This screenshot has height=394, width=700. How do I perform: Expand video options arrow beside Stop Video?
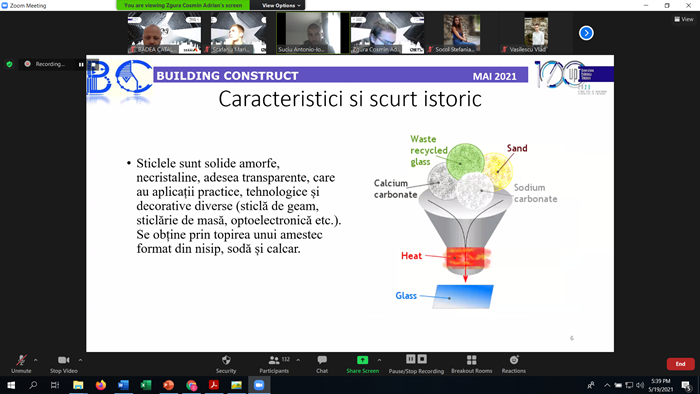pyautogui.click(x=80, y=360)
